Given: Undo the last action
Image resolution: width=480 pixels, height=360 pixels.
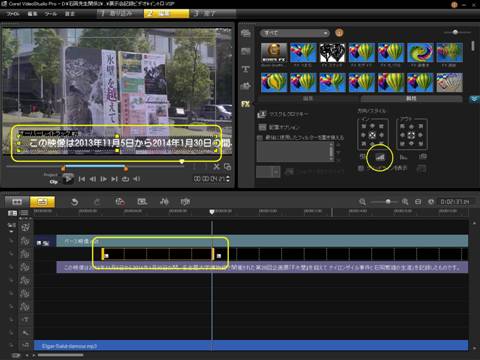Looking at the screenshot, I should (x=75, y=202).
